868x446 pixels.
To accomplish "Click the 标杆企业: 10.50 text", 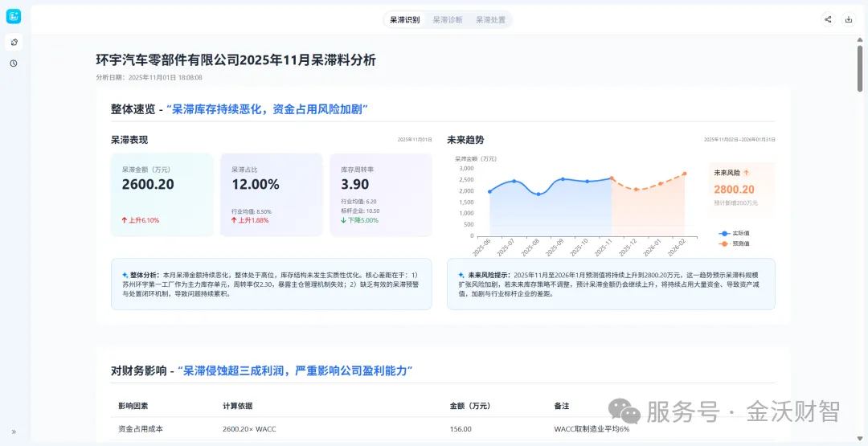I will tap(360, 211).
